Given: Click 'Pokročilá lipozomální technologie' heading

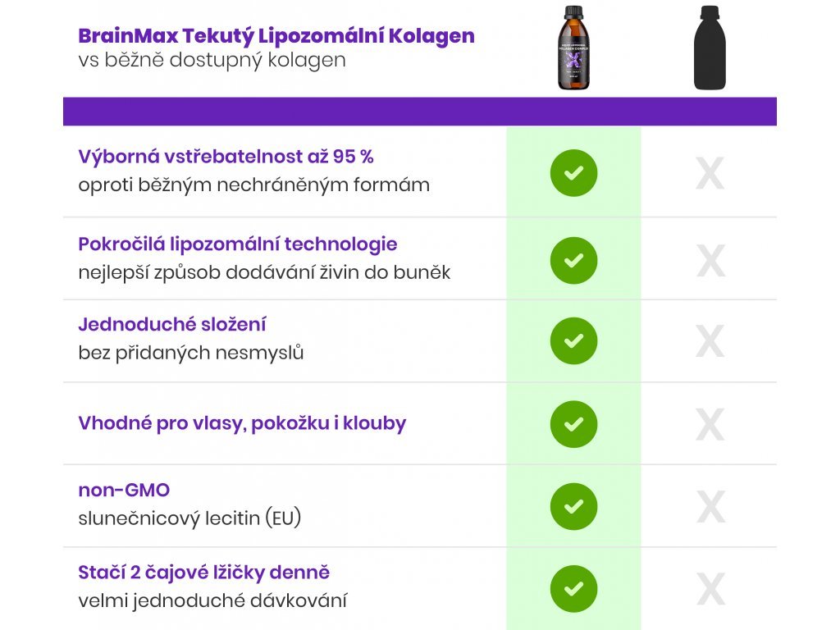Looking at the screenshot, I should coord(238,244).
